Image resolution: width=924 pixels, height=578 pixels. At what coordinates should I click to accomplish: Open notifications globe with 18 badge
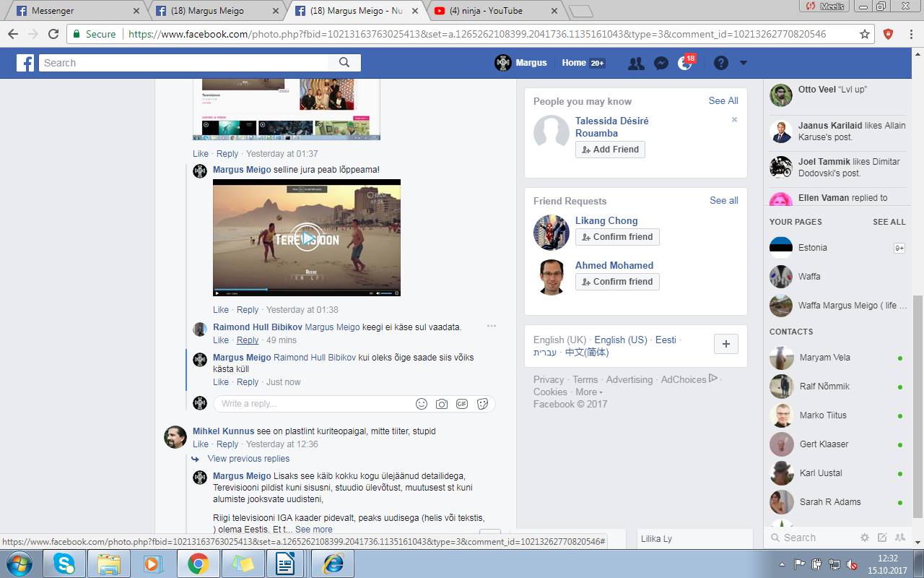pyautogui.click(x=685, y=63)
